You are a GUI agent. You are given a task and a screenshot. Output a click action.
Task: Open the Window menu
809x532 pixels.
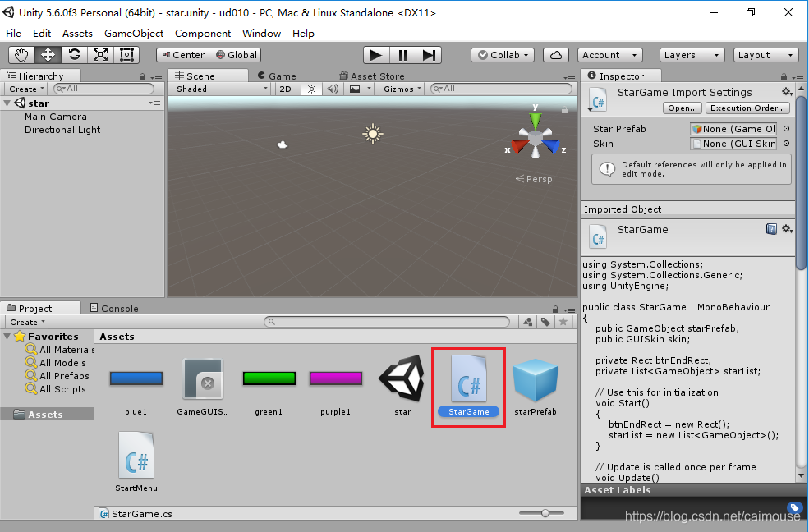pos(261,34)
